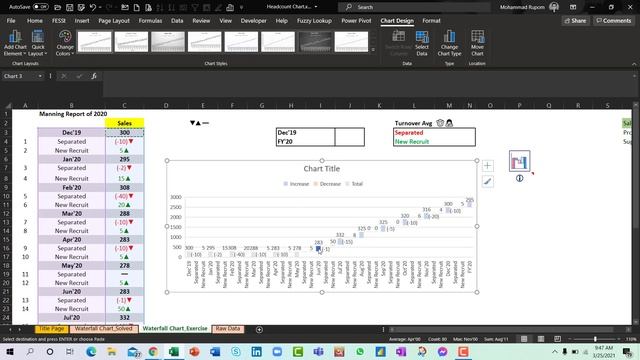Switch to Page Break Preview in status bar
Image resolution: width=640 pixels, height=360 pixels.
click(558, 339)
